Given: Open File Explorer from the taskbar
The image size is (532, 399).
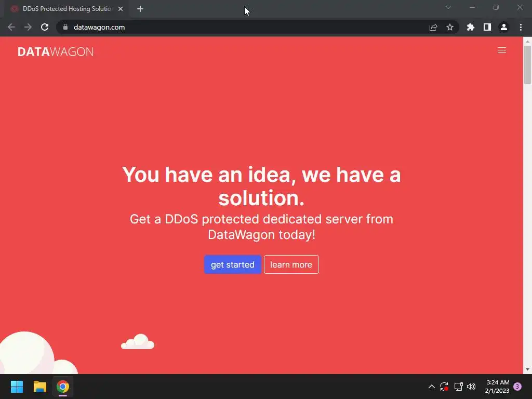Looking at the screenshot, I should tap(40, 387).
